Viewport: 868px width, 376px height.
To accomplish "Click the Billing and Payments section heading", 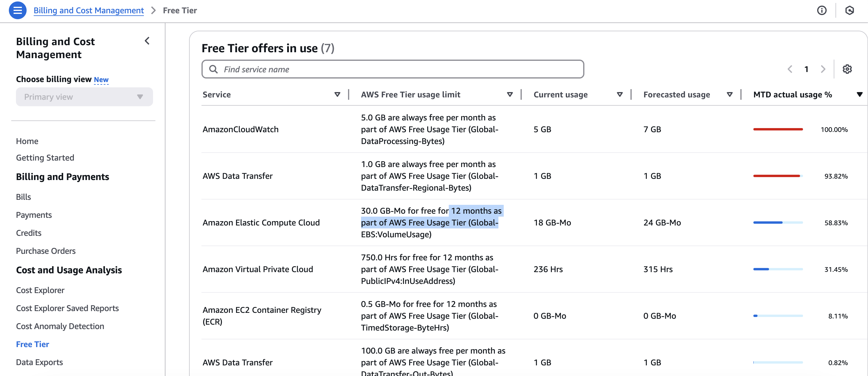I will coord(63,177).
